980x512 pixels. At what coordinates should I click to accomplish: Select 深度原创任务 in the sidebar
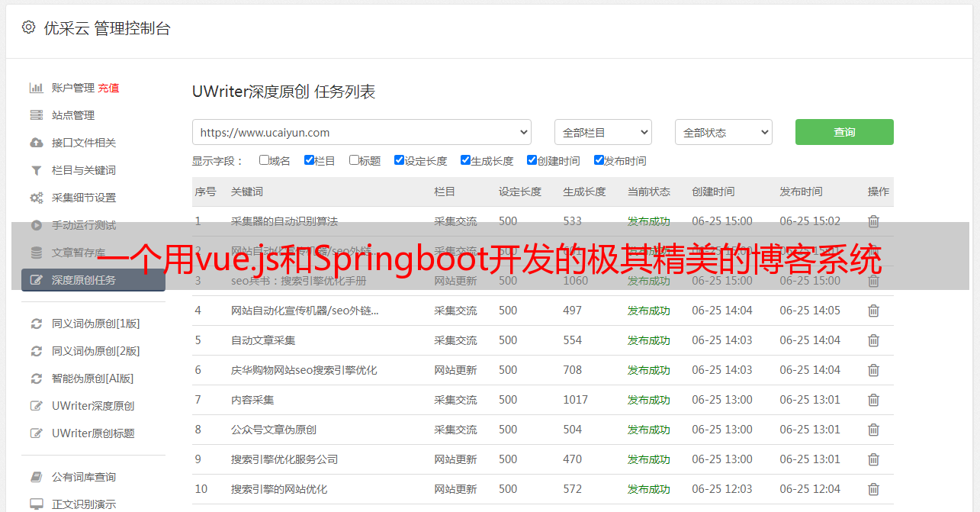(x=93, y=280)
